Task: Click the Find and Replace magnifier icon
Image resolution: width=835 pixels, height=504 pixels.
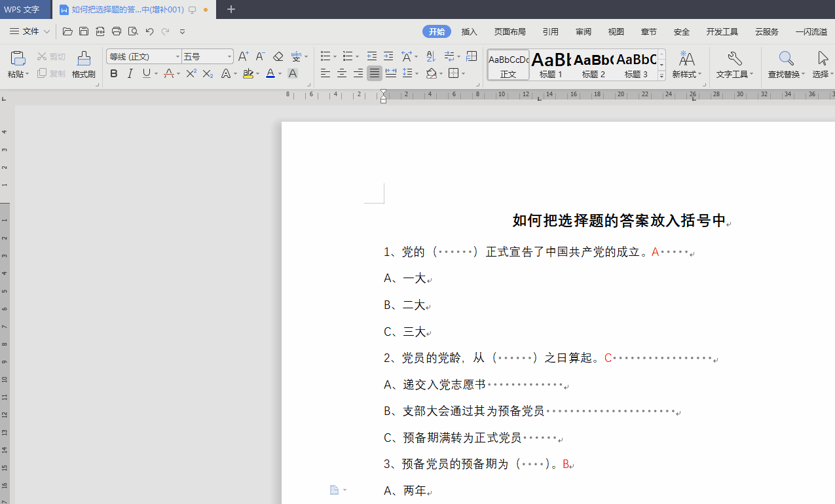Action: coord(786,58)
